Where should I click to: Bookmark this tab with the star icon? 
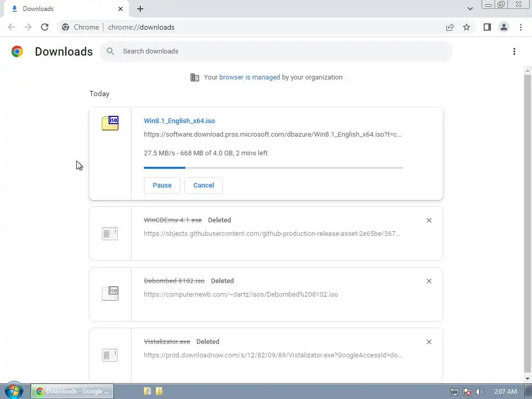(x=467, y=27)
